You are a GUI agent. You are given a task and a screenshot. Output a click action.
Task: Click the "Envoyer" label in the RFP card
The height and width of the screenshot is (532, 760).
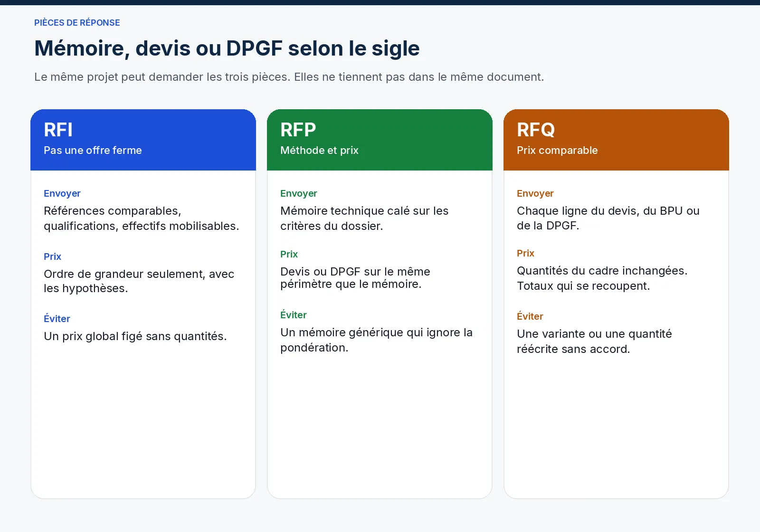point(299,193)
